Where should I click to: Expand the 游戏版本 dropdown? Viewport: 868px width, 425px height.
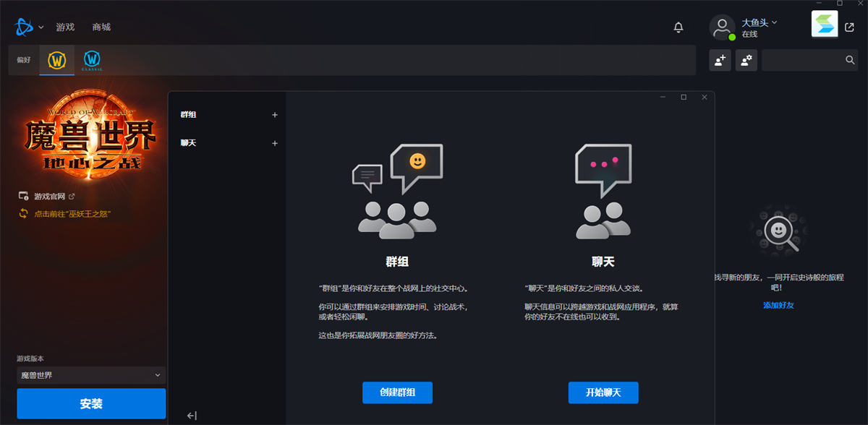[x=91, y=375]
